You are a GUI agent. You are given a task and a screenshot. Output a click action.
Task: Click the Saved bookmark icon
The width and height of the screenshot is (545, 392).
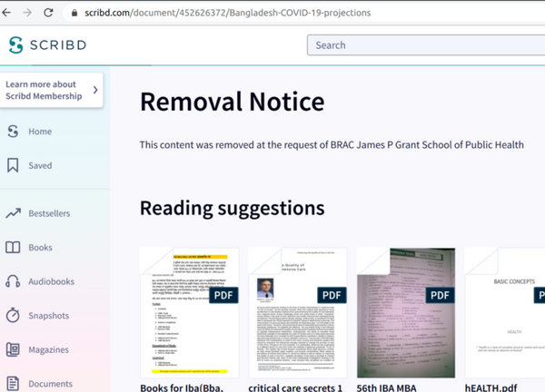(13, 165)
